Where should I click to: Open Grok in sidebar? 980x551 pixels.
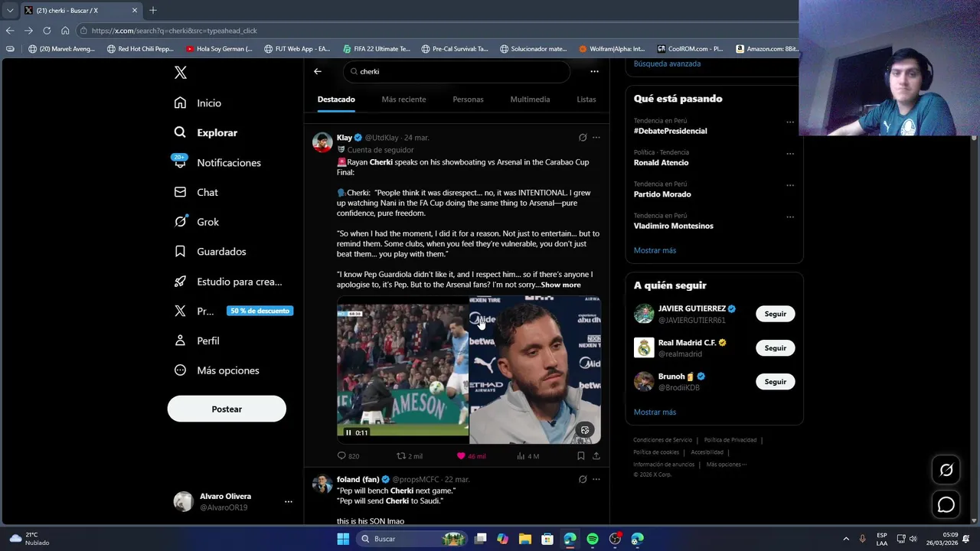coord(197,222)
